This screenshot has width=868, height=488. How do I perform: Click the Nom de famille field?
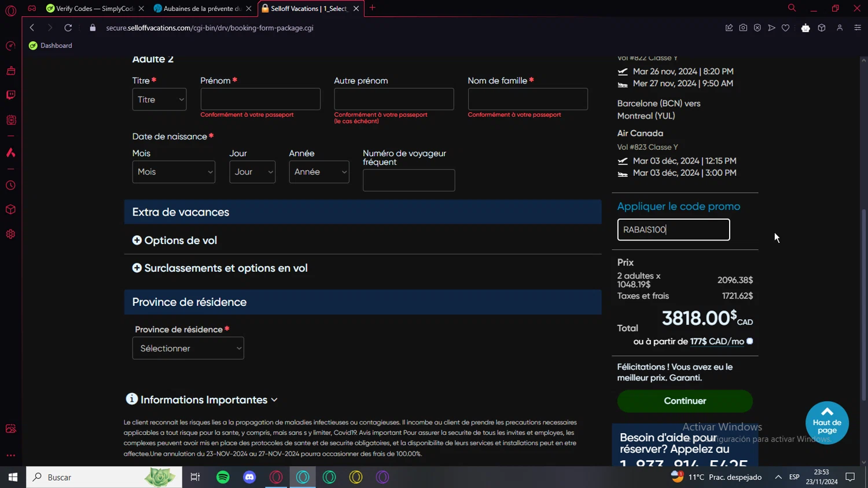coord(528,99)
